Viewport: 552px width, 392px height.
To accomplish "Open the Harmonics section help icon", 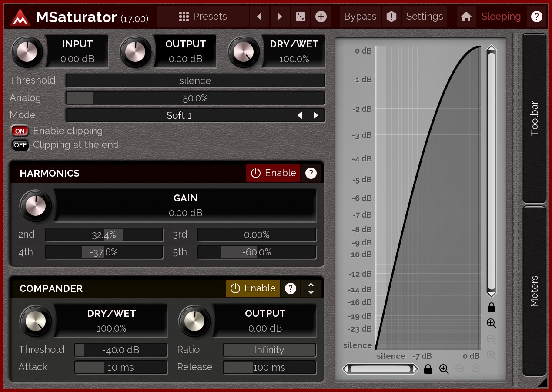I will tap(311, 173).
